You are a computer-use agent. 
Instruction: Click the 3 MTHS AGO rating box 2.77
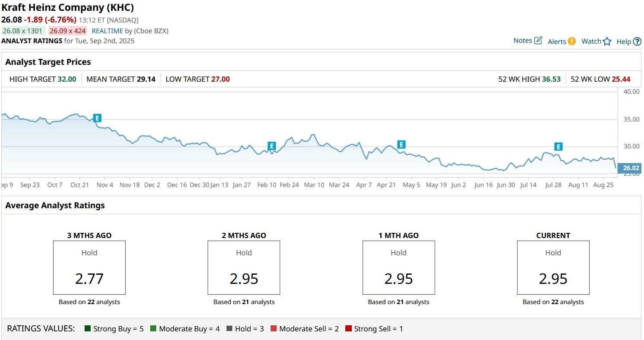click(x=89, y=268)
